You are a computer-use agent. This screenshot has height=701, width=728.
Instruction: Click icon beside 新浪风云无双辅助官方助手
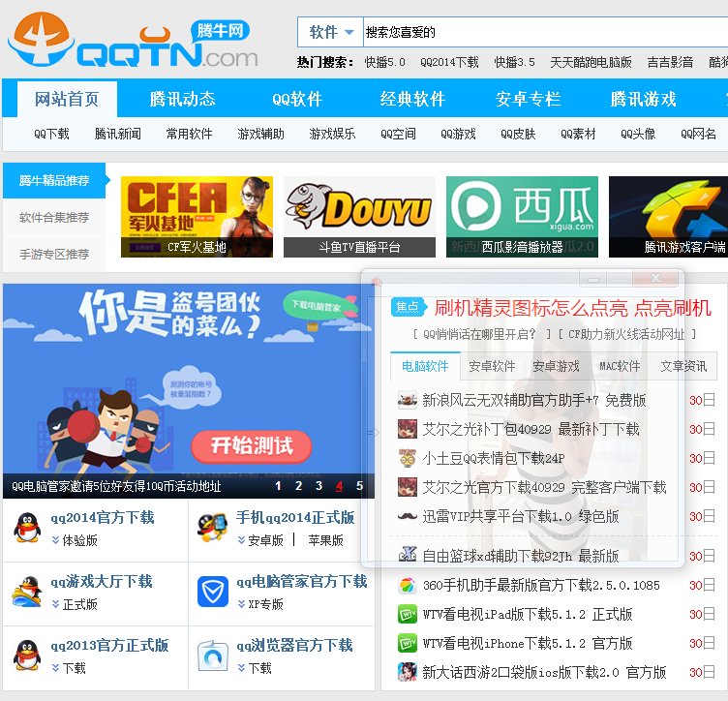[x=408, y=400]
